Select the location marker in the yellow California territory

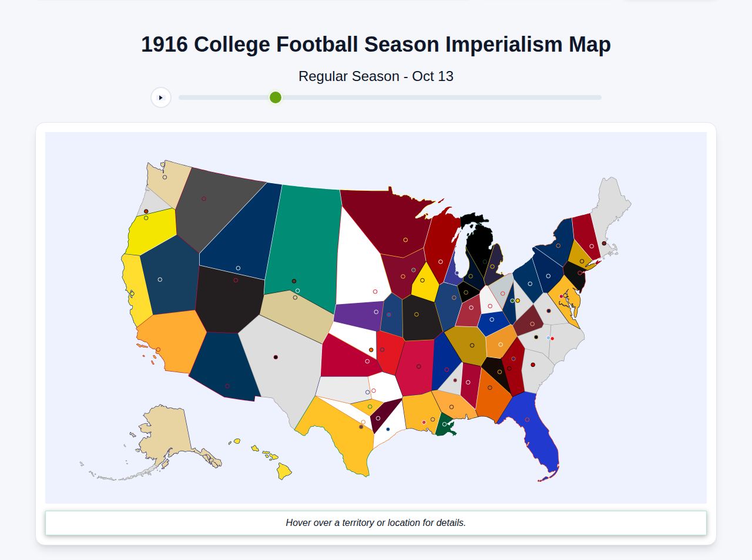[132, 294]
